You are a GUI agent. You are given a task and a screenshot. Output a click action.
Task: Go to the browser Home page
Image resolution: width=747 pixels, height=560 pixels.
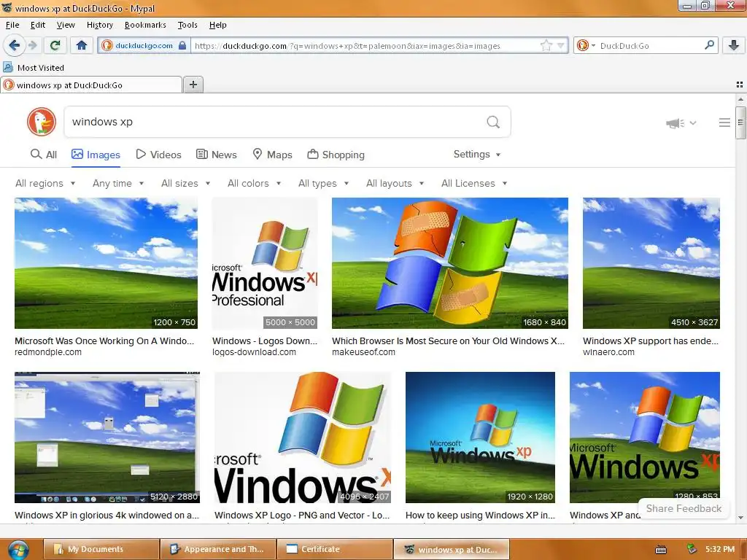coord(82,45)
